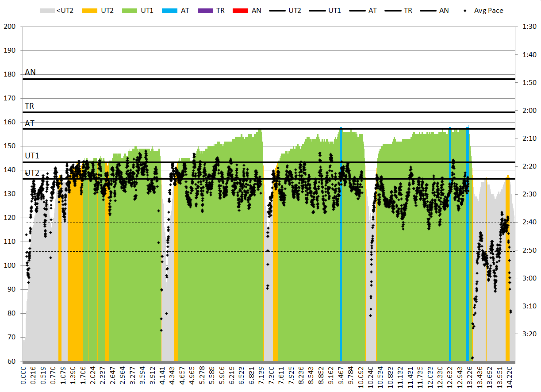Screen dimensions: 541x392
Task: Select the UT1 threshold label inside the plot
Action: coord(32,156)
